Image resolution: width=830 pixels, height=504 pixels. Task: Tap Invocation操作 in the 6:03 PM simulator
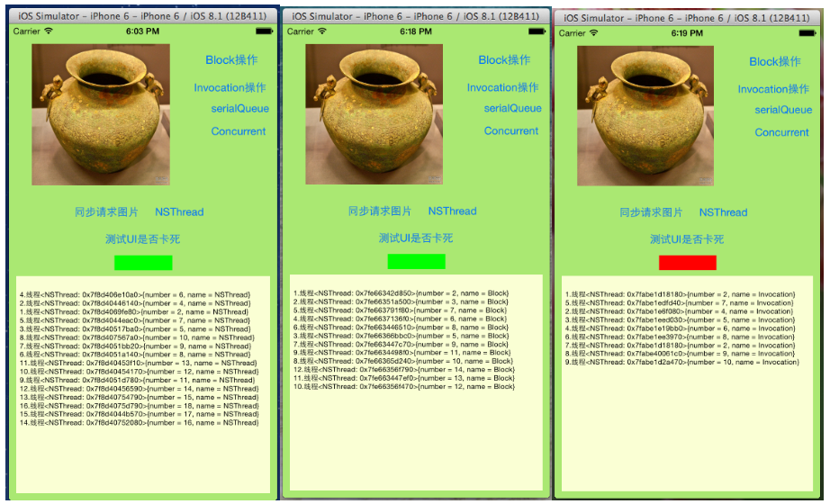point(230,87)
